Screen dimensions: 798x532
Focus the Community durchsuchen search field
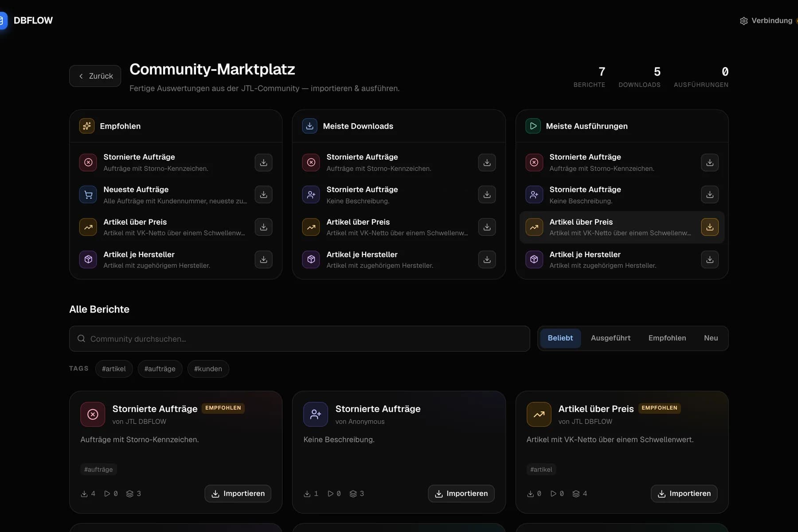coord(300,339)
